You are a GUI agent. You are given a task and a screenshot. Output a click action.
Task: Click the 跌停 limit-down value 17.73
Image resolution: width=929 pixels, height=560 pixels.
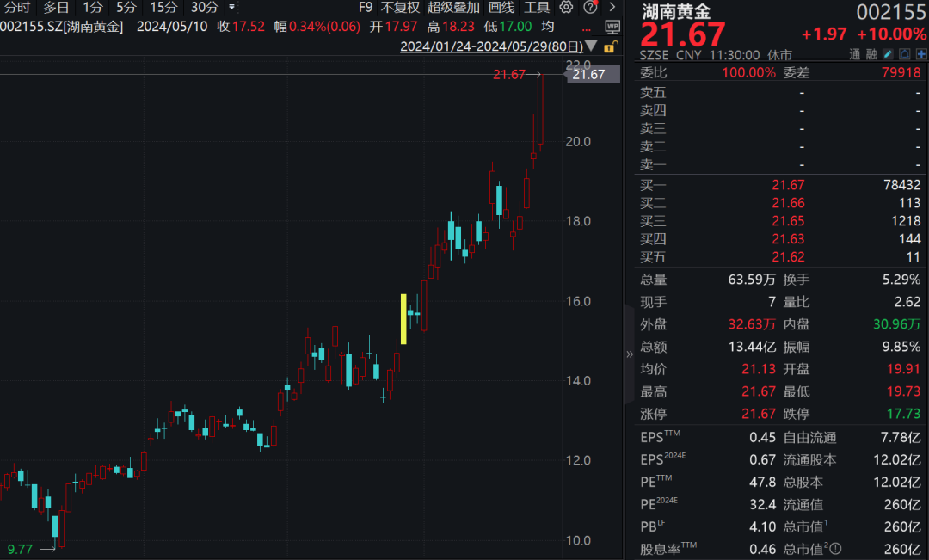903,414
